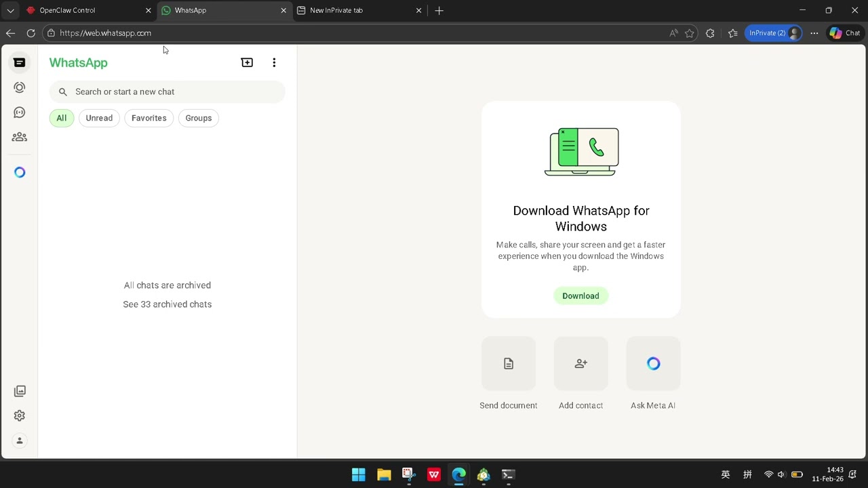Click the green Download button
Viewport: 868px width, 488px height.
(x=580, y=296)
